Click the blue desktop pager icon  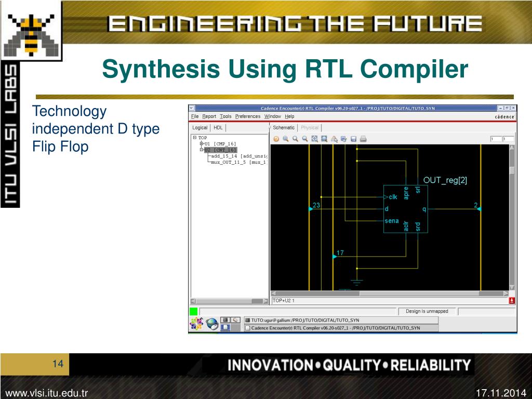coord(225,327)
